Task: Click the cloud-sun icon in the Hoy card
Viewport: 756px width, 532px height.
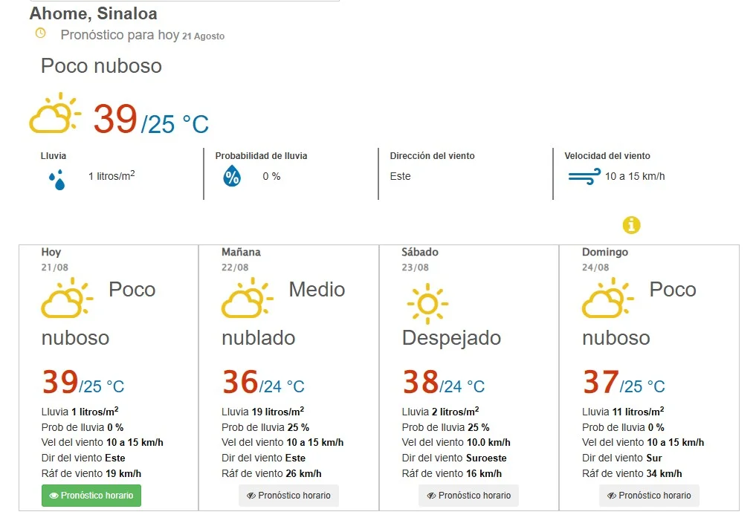Action: click(x=67, y=298)
